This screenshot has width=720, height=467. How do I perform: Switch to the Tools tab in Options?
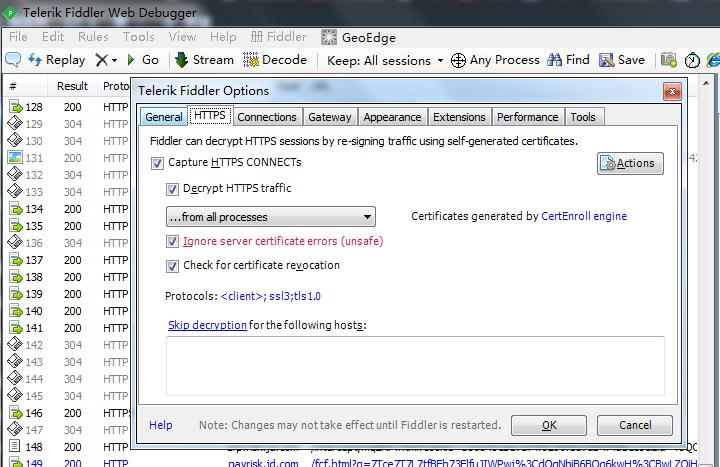coord(583,117)
